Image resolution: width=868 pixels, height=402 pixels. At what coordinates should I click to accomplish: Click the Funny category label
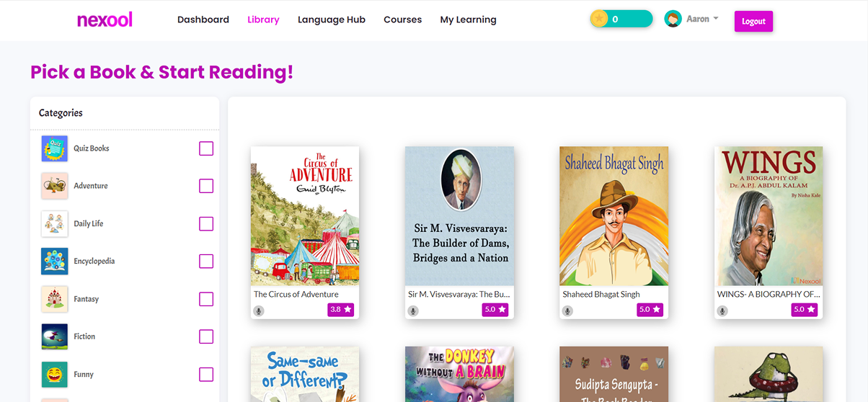click(84, 375)
